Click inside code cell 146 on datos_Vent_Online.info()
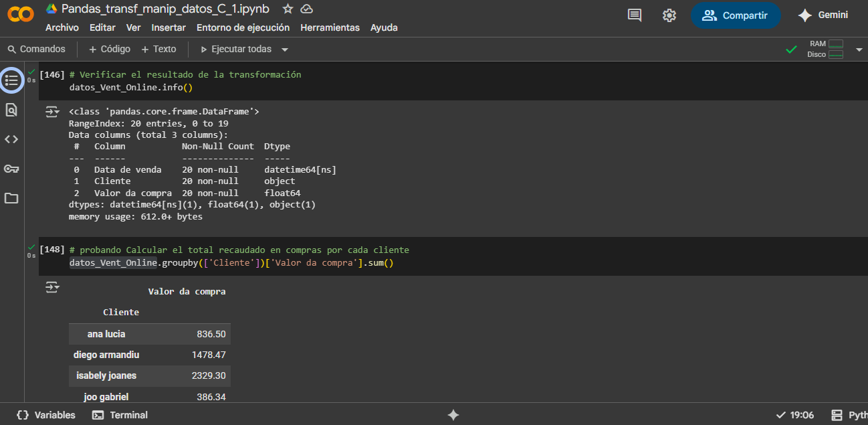The height and width of the screenshot is (425, 868). coord(131,88)
